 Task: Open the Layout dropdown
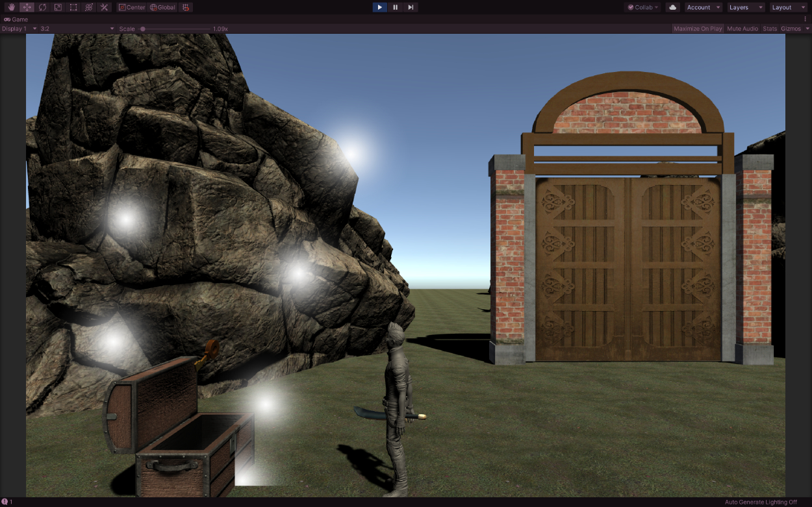coord(788,7)
